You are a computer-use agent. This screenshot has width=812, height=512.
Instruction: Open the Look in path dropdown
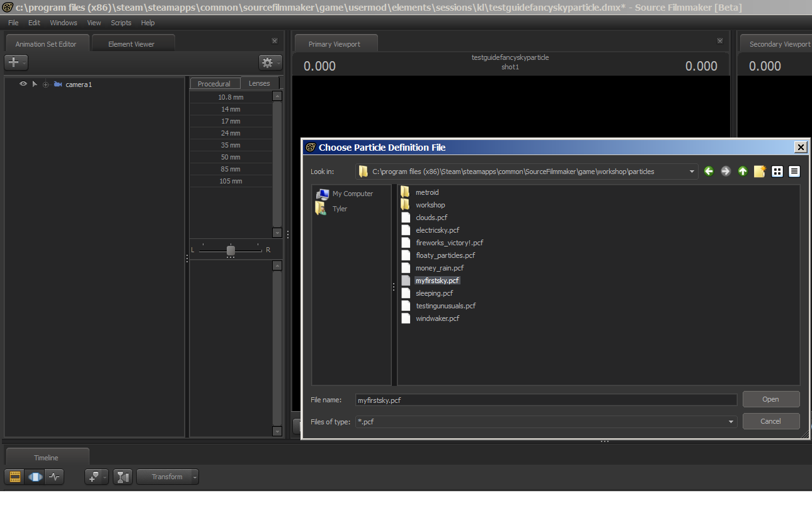point(692,171)
